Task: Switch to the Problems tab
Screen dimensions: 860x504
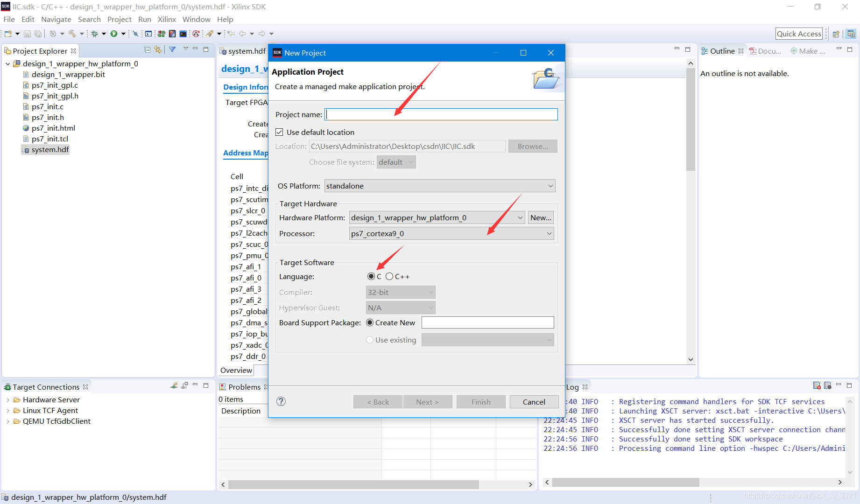Action: point(244,387)
